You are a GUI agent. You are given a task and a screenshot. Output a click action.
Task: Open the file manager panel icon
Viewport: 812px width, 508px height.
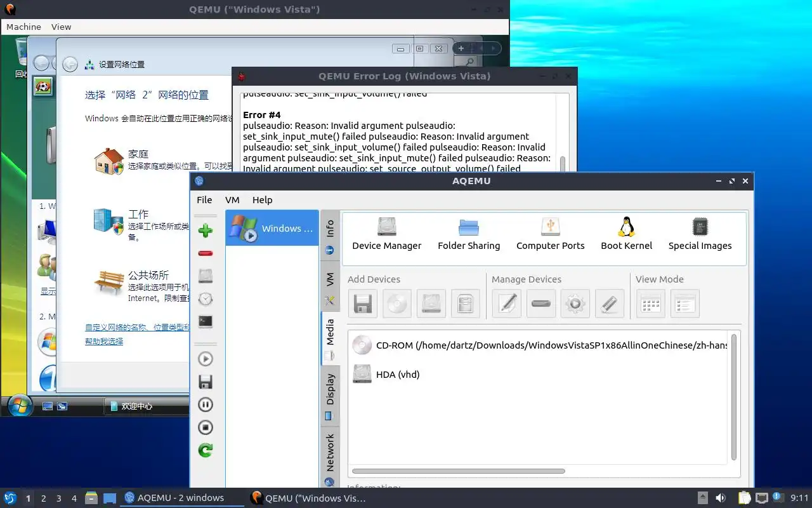coord(91,498)
